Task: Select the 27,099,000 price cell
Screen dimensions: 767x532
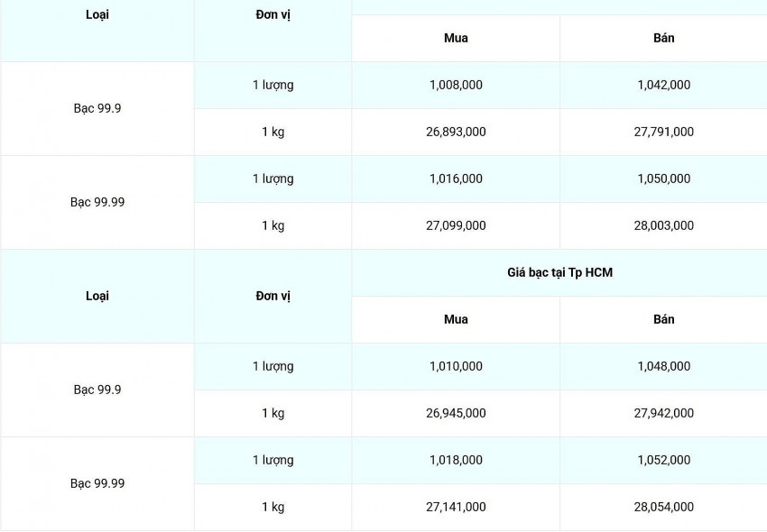Action: coord(456,225)
